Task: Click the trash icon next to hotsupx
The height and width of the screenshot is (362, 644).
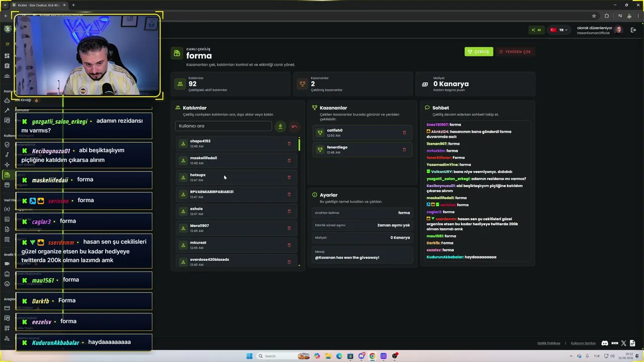Action: (x=289, y=177)
